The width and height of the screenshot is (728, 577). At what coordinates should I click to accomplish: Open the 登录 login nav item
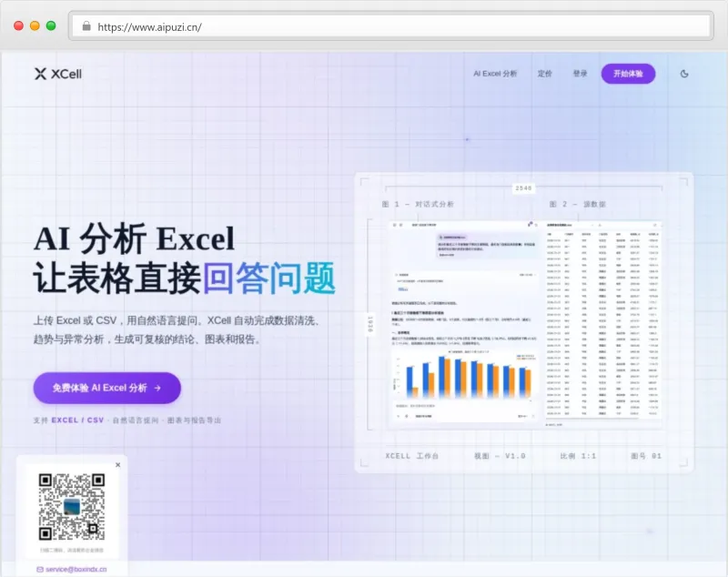580,74
